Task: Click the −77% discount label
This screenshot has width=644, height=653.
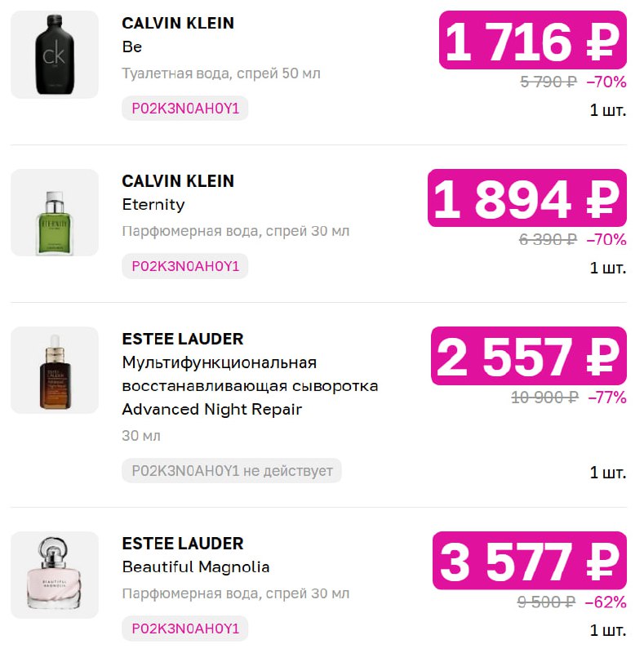Action: pyautogui.click(x=606, y=398)
